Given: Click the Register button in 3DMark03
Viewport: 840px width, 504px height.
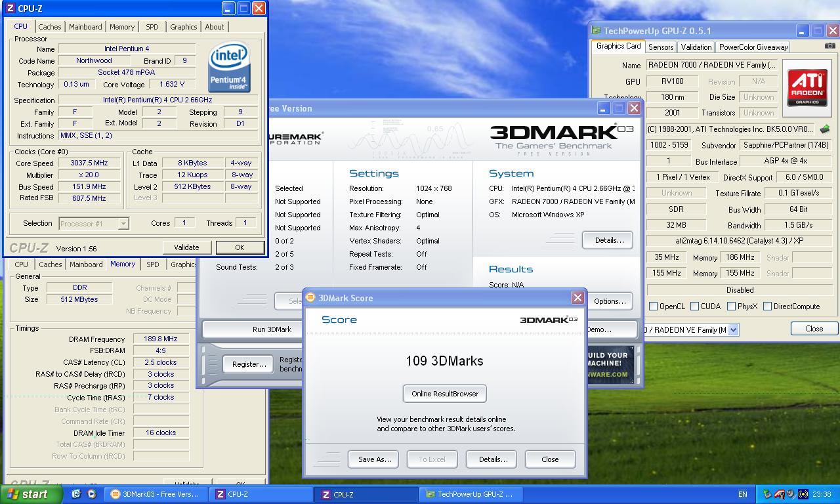Looking at the screenshot, I should [x=249, y=364].
